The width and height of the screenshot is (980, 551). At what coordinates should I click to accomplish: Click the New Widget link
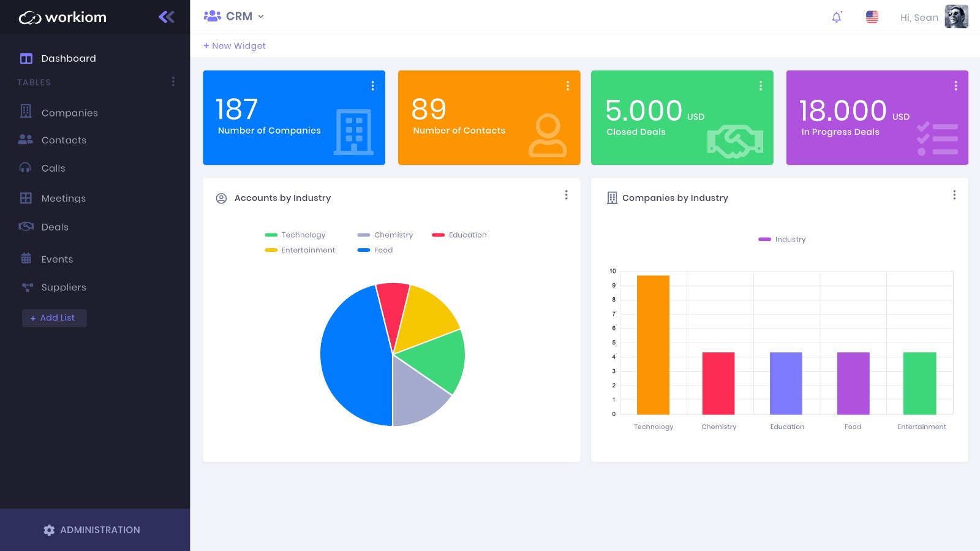[x=235, y=46]
